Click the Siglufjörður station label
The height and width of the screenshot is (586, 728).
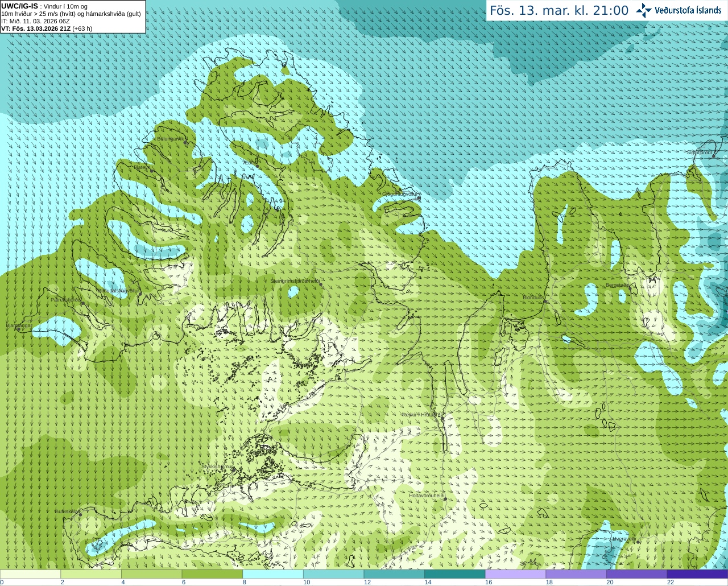click(x=700, y=152)
